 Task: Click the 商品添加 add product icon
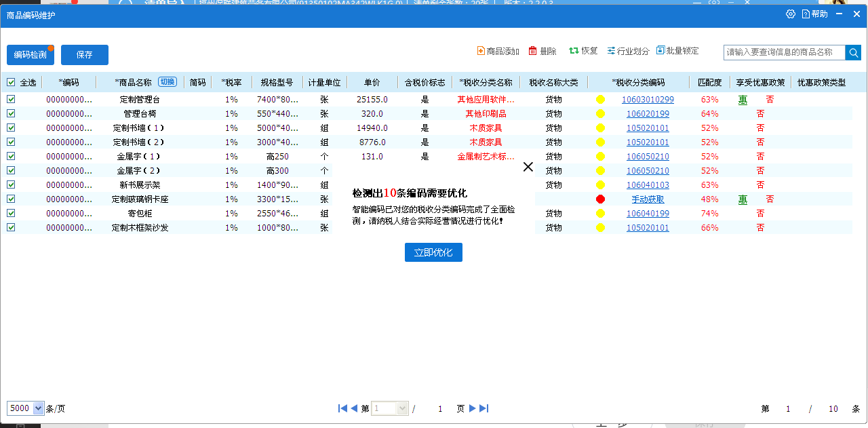(481, 51)
